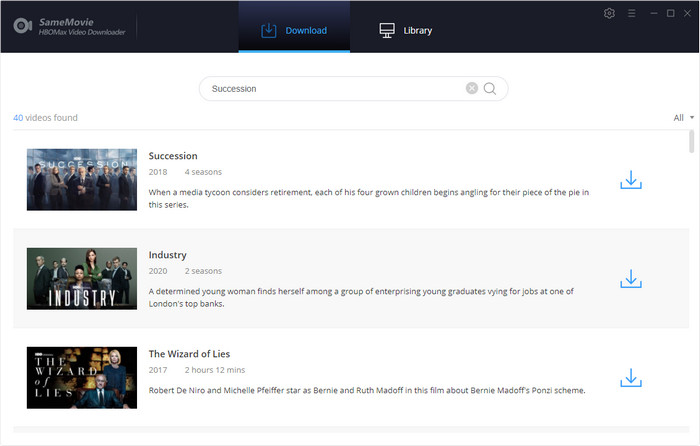Click the magnifying glass search icon
Viewport: 700px width, 446px height.
[x=490, y=88]
